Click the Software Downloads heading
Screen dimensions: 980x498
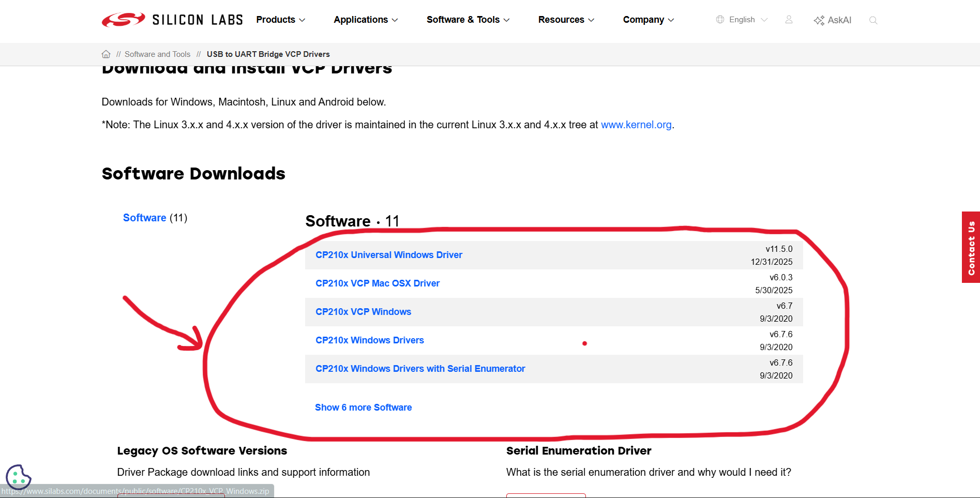193,174
